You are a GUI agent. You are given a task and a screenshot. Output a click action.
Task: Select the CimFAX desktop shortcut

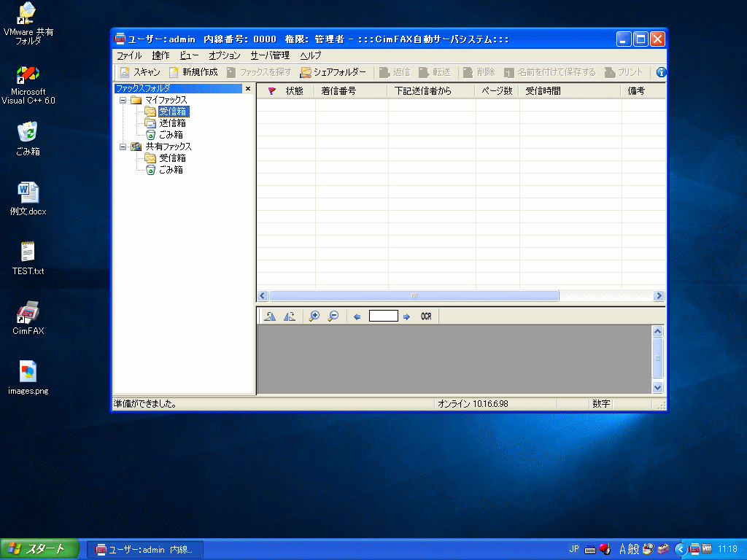click(x=28, y=318)
